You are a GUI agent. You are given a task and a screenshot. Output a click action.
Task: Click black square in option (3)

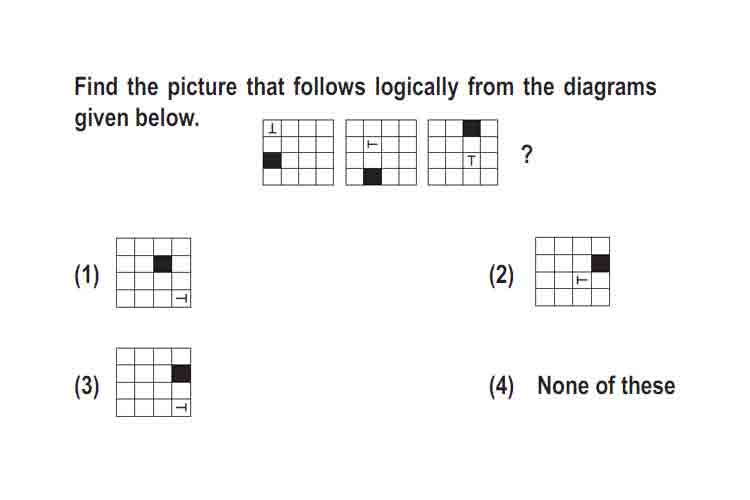(x=181, y=374)
